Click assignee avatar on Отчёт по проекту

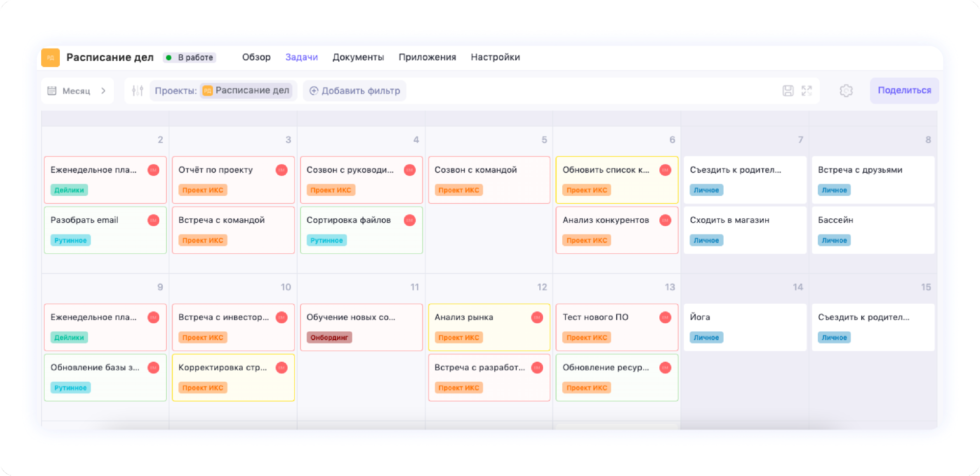281,170
